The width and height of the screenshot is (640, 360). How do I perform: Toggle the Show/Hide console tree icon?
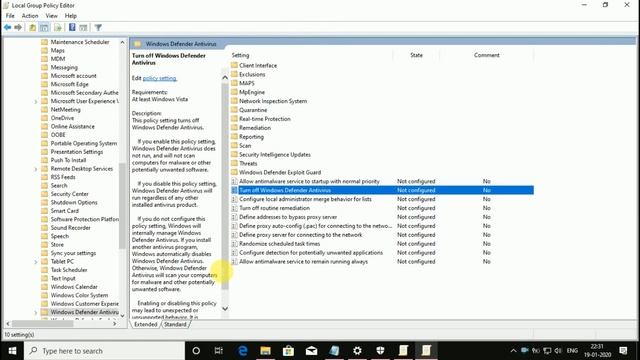click(44, 27)
